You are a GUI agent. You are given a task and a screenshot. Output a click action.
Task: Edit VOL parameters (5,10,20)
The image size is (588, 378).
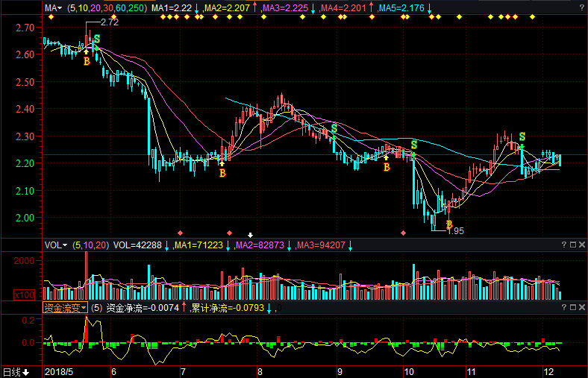coord(90,245)
